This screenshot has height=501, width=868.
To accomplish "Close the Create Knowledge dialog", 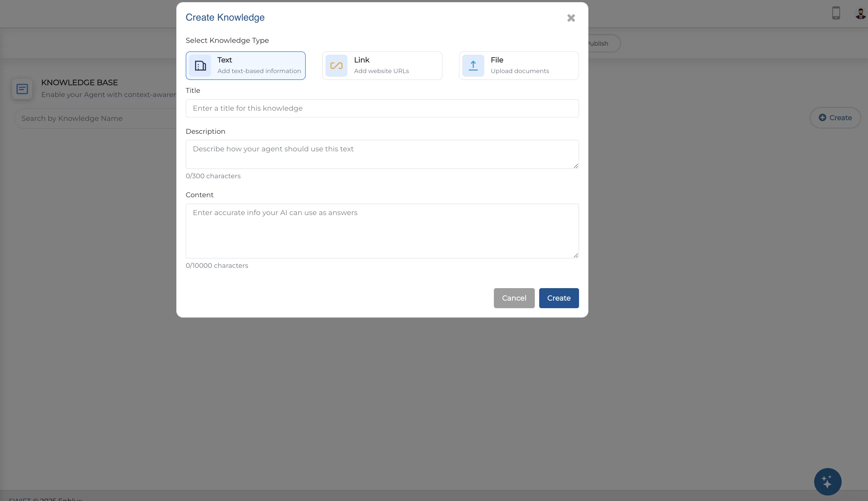I will click(571, 18).
